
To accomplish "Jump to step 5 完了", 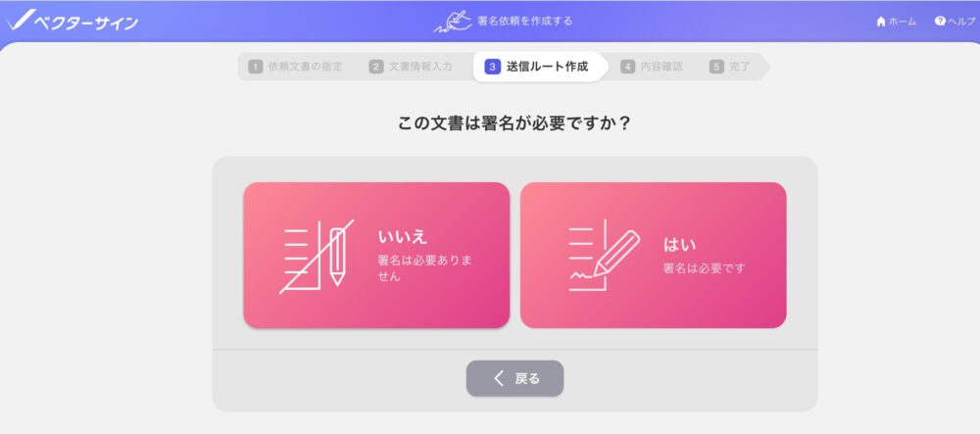I will pos(729,67).
